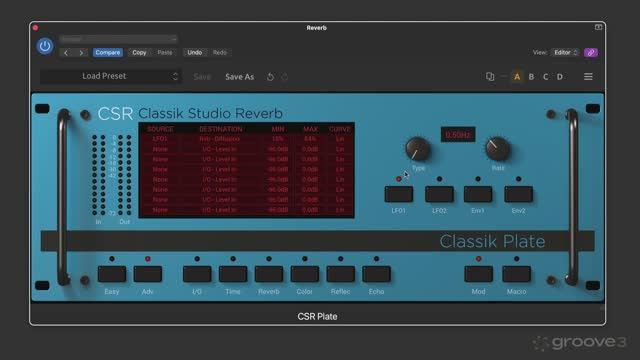The height and width of the screenshot is (360, 640).
Task: Click the purple link icon
Action: point(591,53)
